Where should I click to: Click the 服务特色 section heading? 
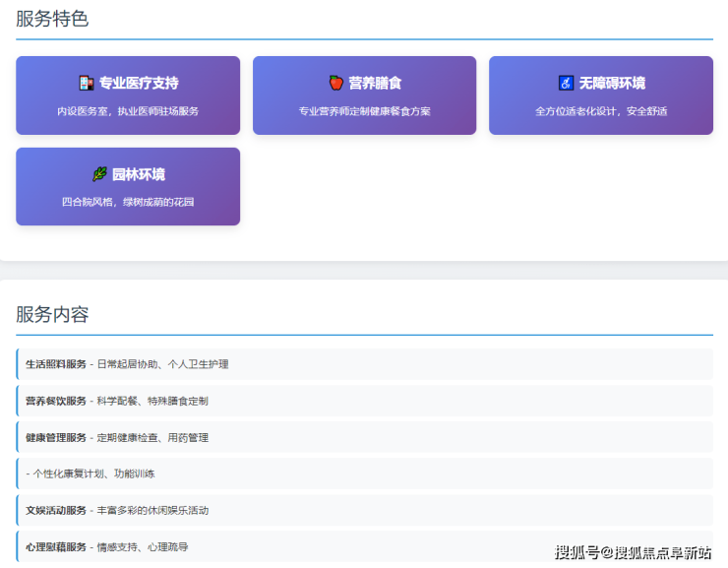(x=52, y=19)
